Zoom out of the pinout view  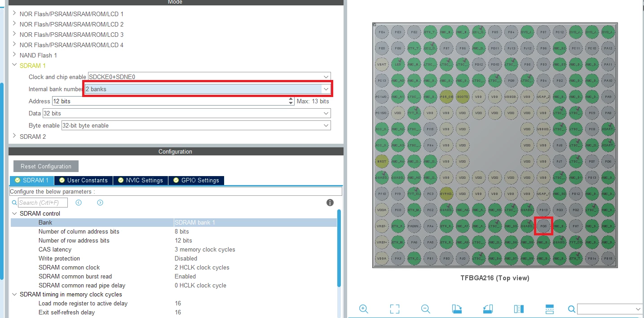[x=426, y=309]
